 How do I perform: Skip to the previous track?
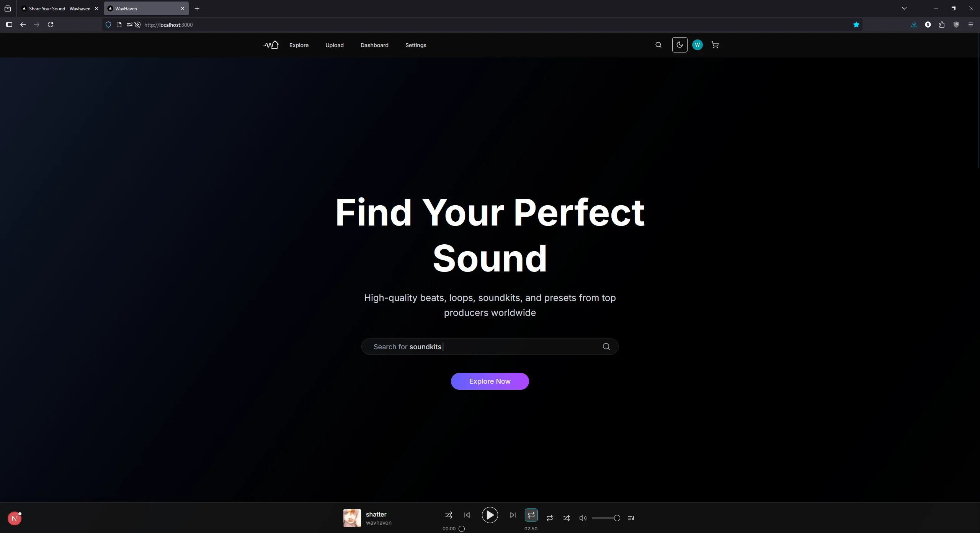coord(467,515)
